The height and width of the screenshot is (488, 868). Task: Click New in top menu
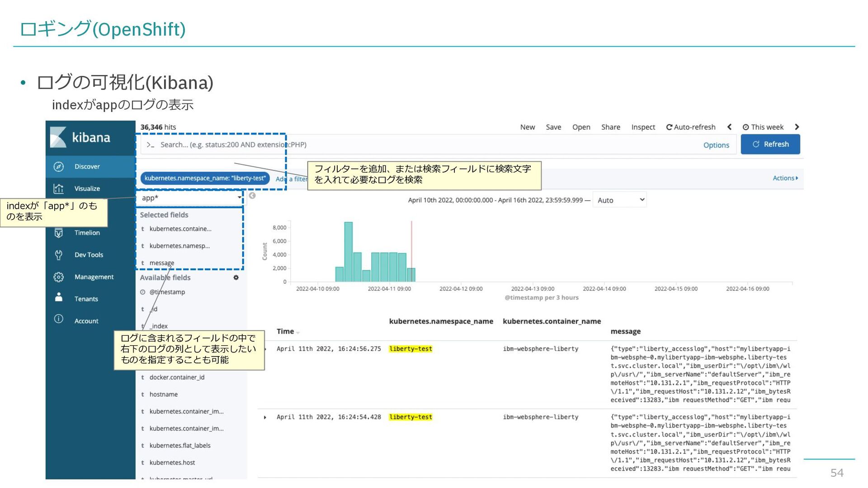pos(528,127)
